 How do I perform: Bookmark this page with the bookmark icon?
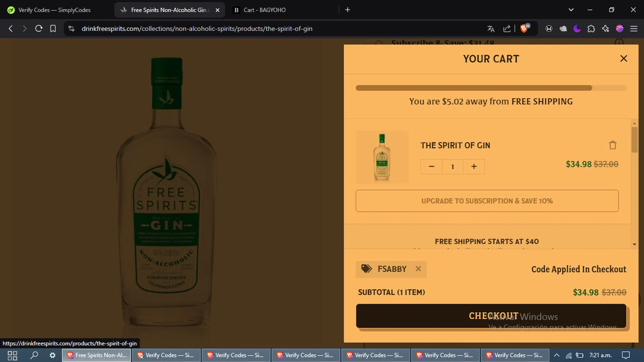click(53, 29)
